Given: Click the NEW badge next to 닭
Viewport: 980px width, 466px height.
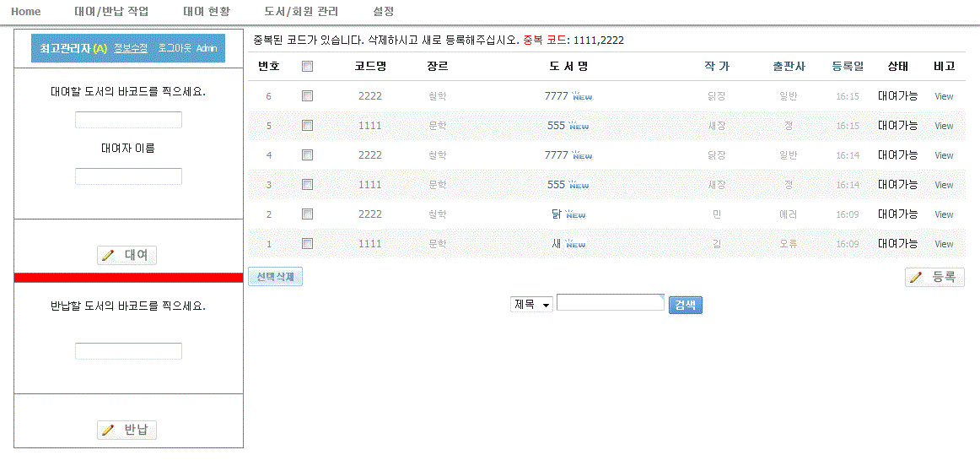Looking at the screenshot, I should click(x=575, y=214).
